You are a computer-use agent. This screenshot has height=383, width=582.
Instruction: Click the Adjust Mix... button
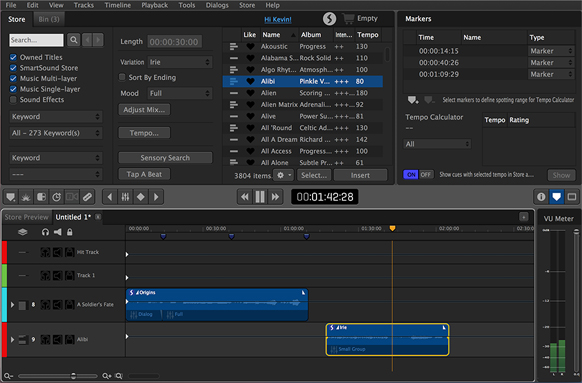coord(144,110)
